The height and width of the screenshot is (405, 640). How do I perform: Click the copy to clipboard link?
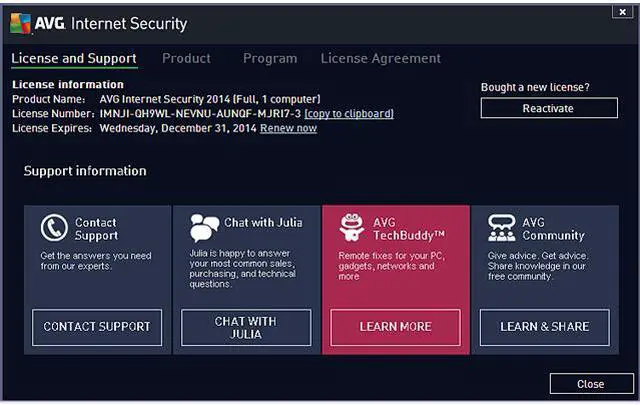[x=349, y=114]
